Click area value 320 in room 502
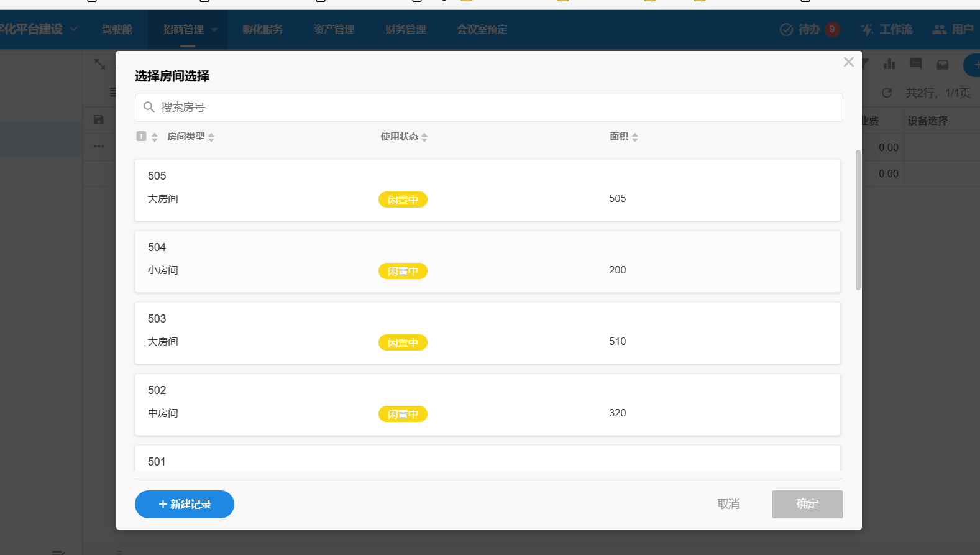Image resolution: width=980 pixels, height=555 pixels. (x=617, y=413)
